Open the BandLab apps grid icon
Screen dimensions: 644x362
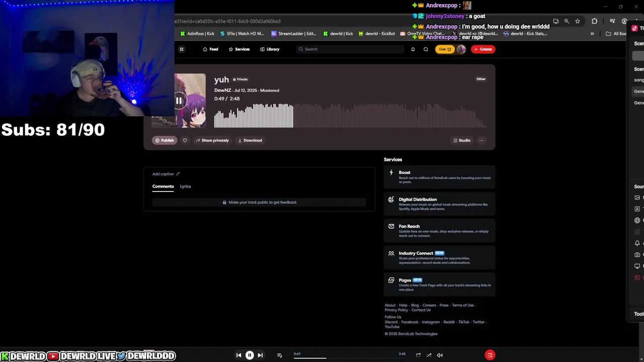pos(182,49)
